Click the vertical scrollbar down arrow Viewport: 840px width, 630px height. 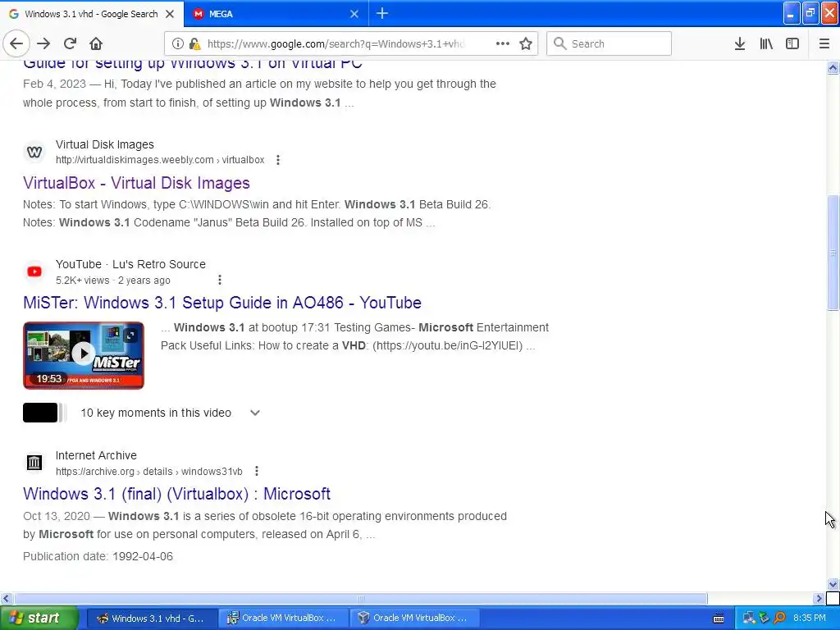pos(833,584)
